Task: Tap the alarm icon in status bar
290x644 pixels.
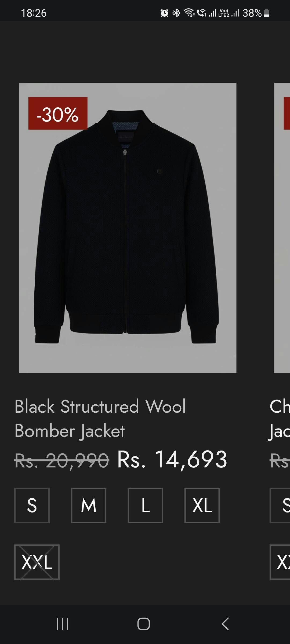Action: pos(164,13)
